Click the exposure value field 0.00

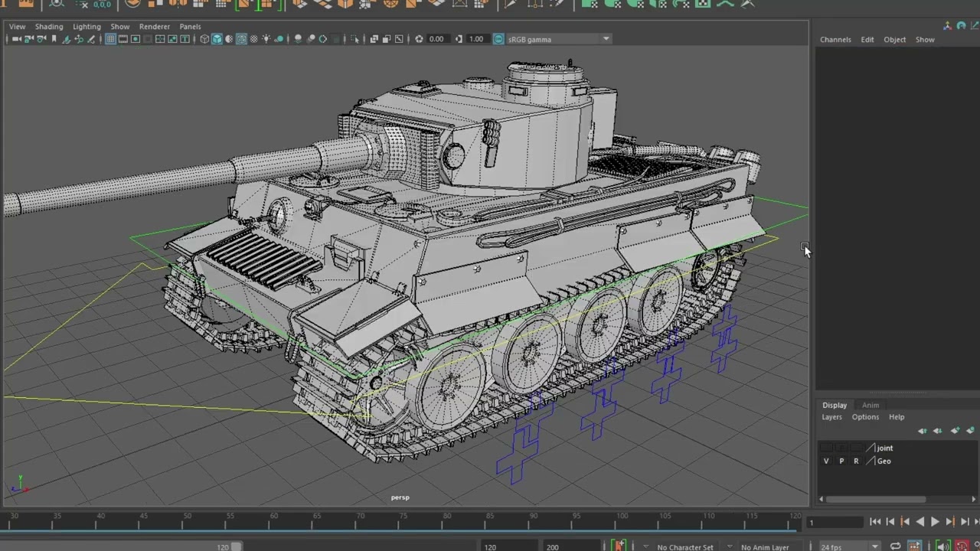point(439,39)
